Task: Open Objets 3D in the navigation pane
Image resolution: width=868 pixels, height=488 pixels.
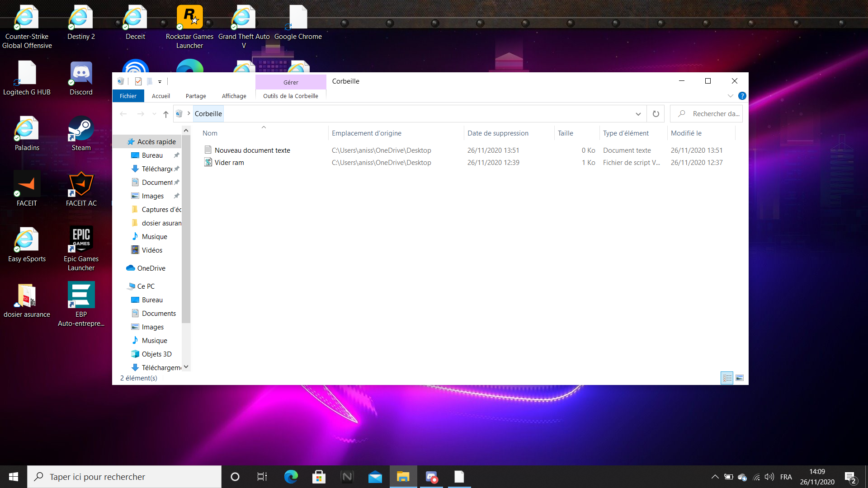Action: 151,354
